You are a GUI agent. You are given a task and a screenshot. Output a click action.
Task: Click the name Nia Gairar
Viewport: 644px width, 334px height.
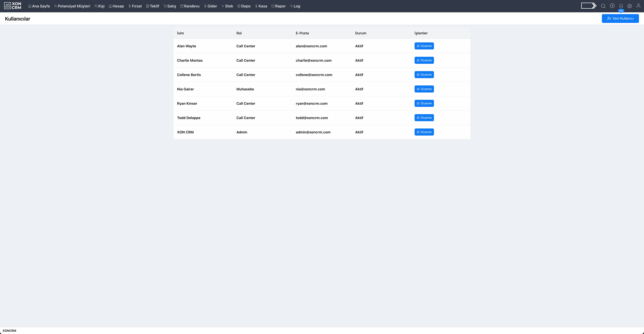point(185,89)
